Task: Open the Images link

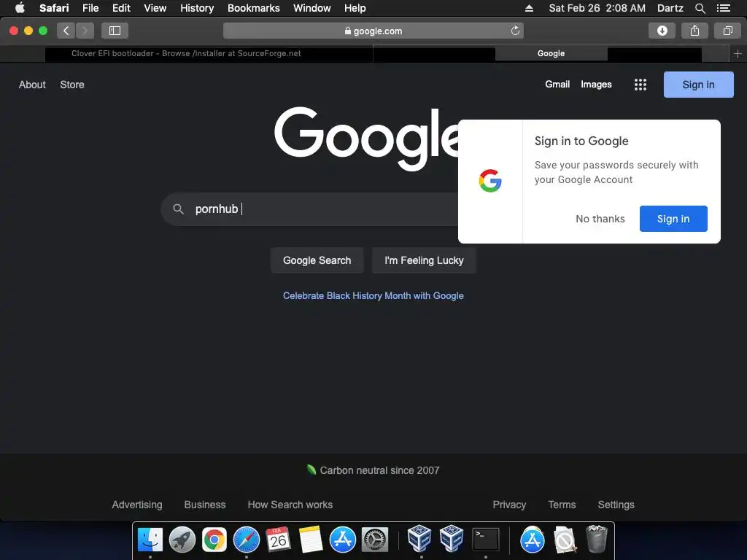Action: (596, 85)
